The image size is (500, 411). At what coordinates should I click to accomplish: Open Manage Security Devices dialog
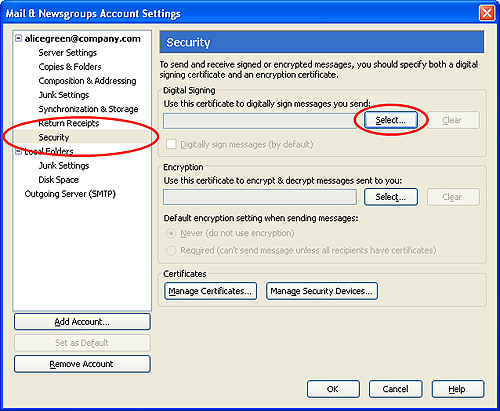click(322, 291)
